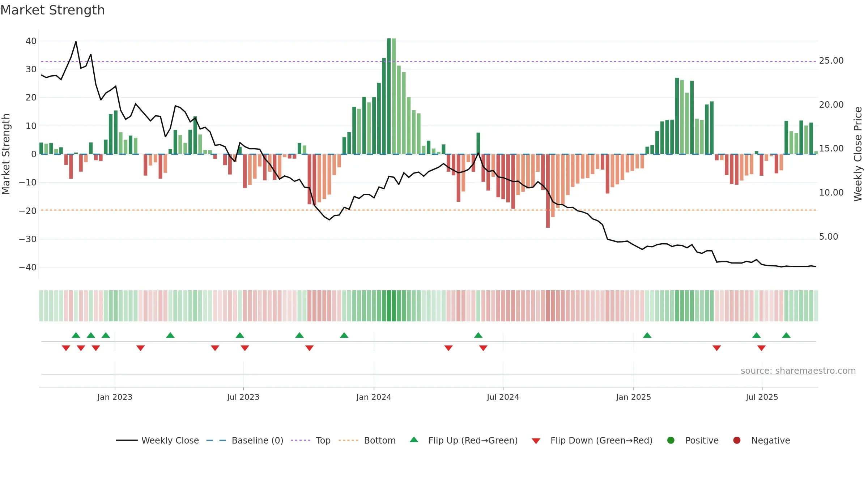Viewport: 868px width, 488px height.
Task: Click the tallest dark green bar above 40
Action: pos(389,96)
